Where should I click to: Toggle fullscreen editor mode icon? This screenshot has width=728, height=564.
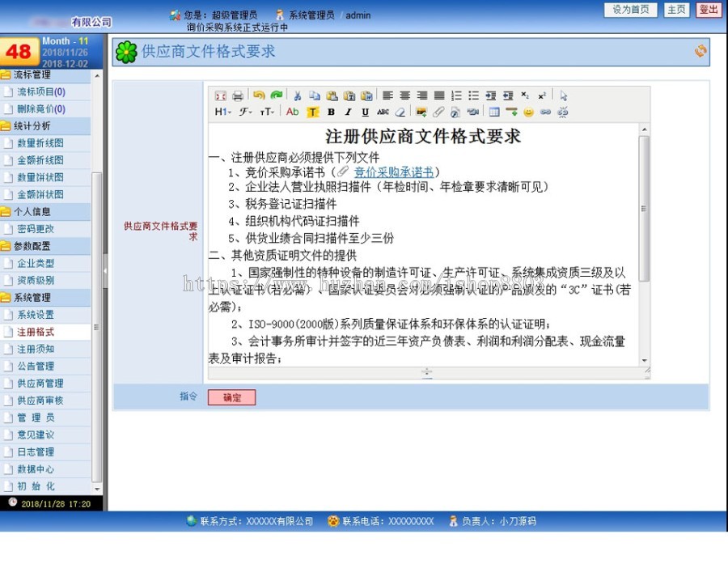tap(221, 95)
